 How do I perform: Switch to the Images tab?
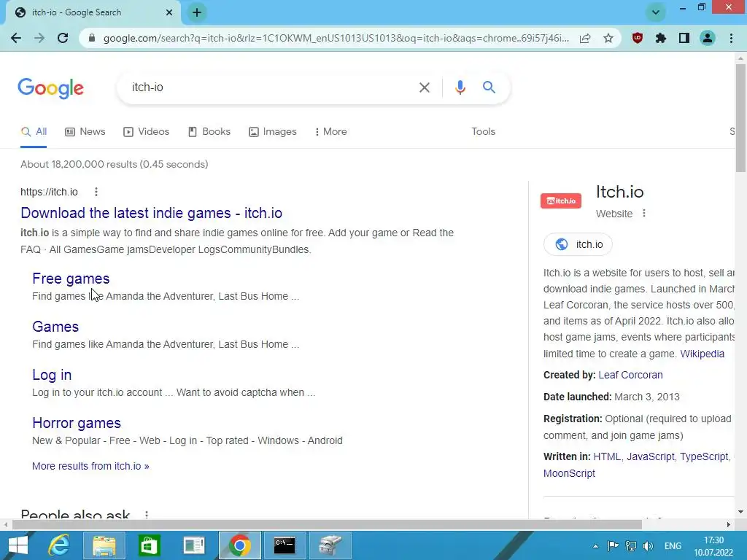coord(273,132)
